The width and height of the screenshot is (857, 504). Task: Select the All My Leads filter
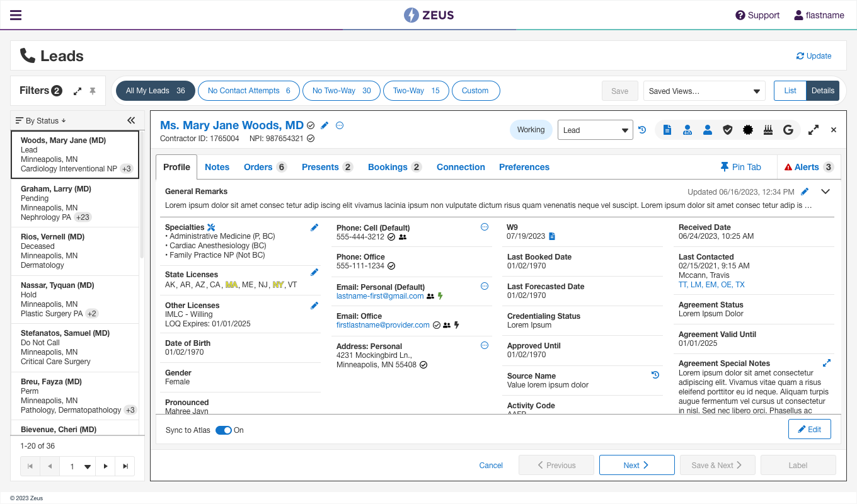[155, 91]
